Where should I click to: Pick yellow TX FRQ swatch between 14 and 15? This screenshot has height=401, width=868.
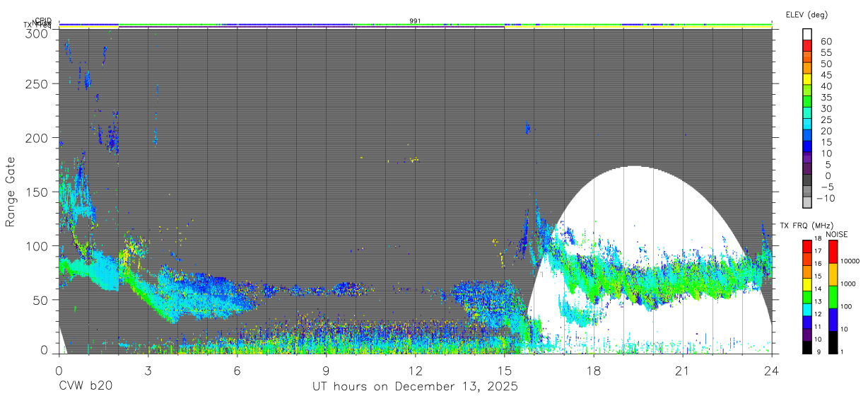tap(807, 284)
